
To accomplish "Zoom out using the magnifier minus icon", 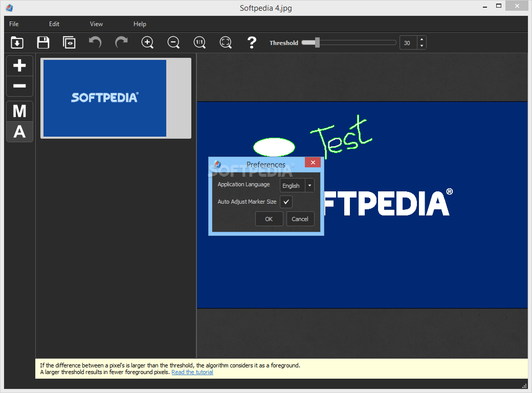I will click(x=174, y=43).
